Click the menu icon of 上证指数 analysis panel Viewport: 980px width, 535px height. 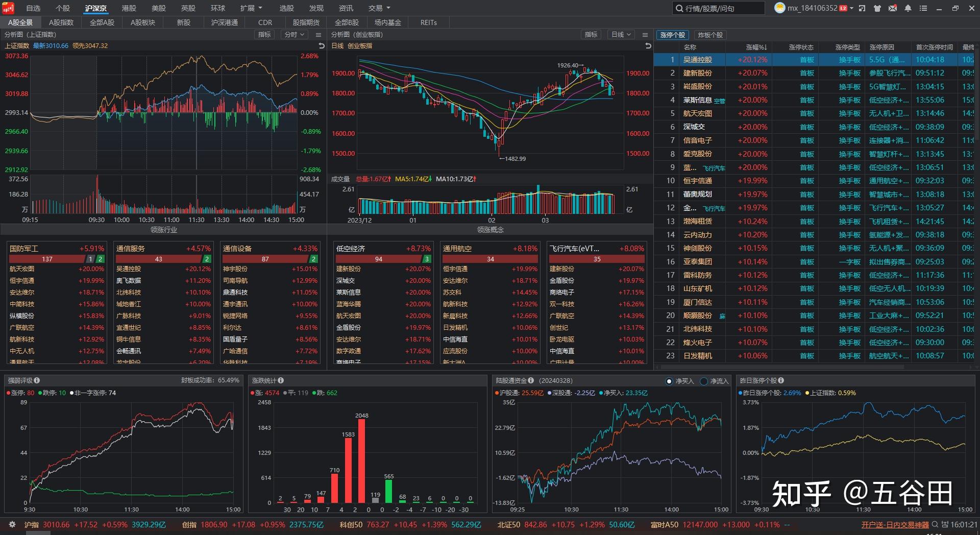tap(318, 35)
